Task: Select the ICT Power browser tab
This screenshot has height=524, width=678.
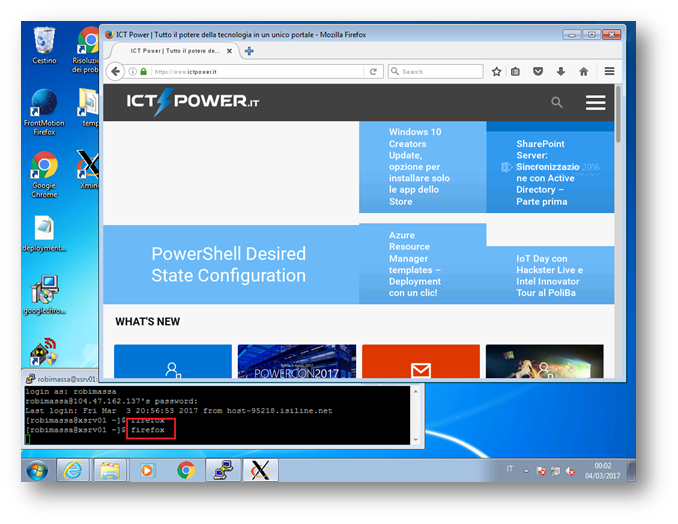Action: coord(175,51)
